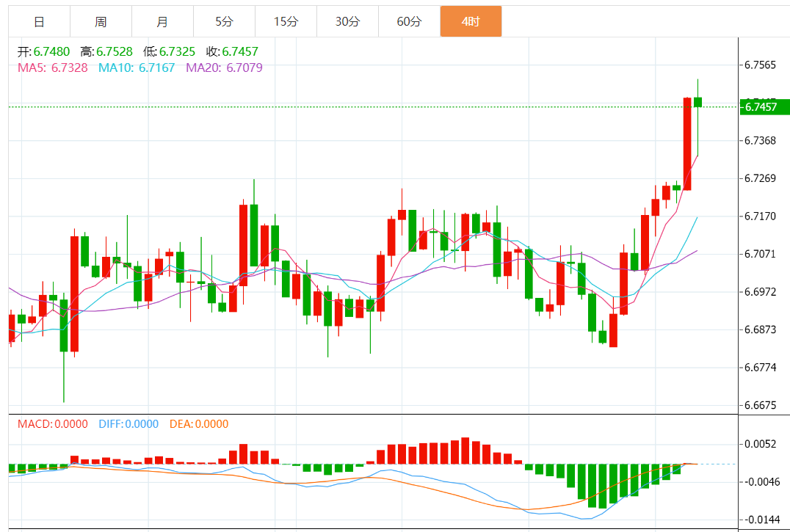The height and width of the screenshot is (532, 790).
Task: Click the MACD:0.0000 label
Action: 52,424
